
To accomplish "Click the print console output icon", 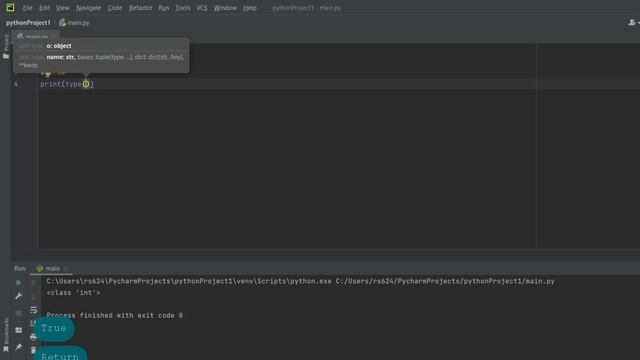I will [x=33, y=337].
